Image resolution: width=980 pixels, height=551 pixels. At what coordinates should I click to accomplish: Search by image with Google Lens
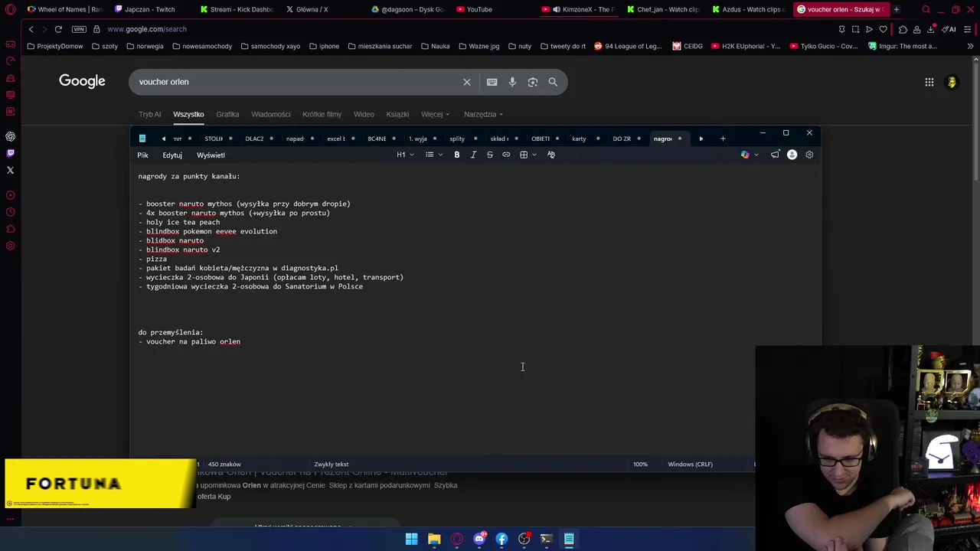tap(533, 82)
